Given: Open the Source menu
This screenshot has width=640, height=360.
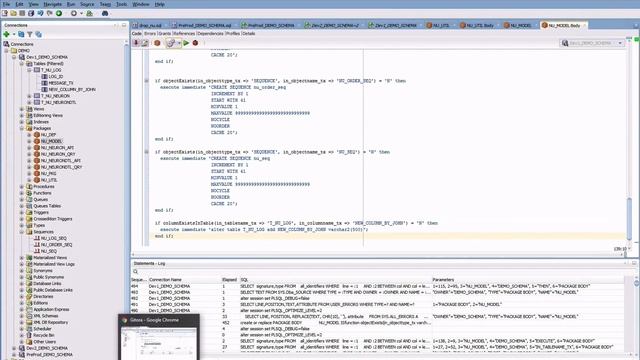Looking at the screenshot, I should tap(87, 4).
